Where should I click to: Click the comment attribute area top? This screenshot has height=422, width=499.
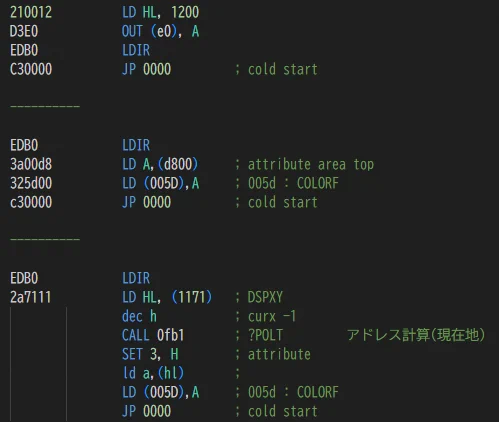311,164
